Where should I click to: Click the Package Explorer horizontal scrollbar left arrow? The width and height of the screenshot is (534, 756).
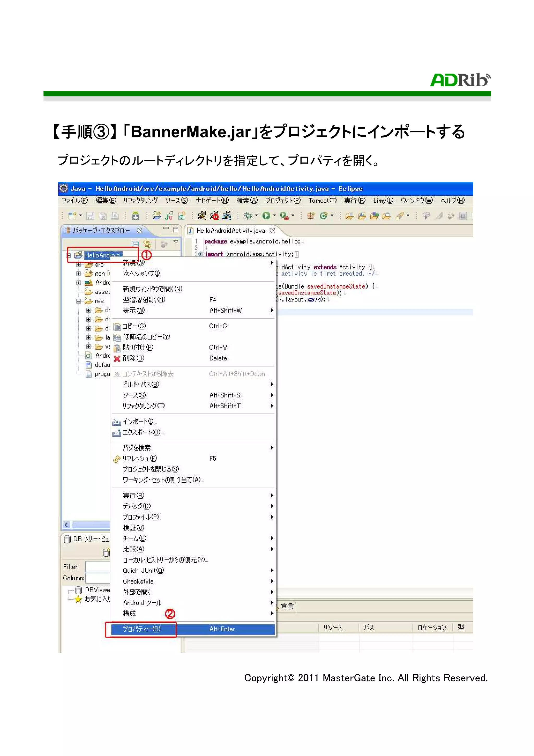66,525
